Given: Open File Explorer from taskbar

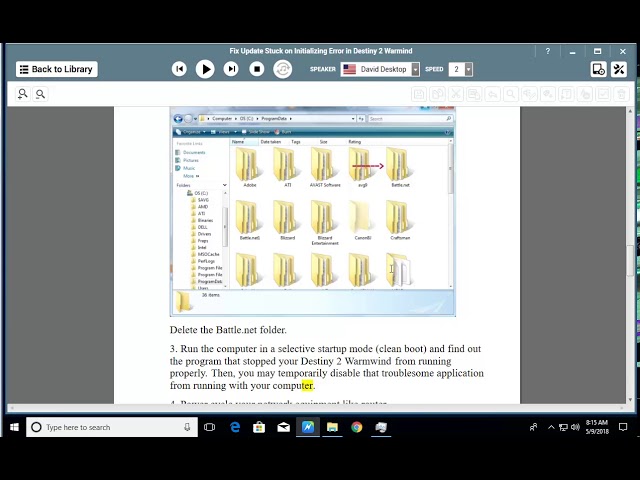Looking at the screenshot, I should pyautogui.click(x=332, y=427).
